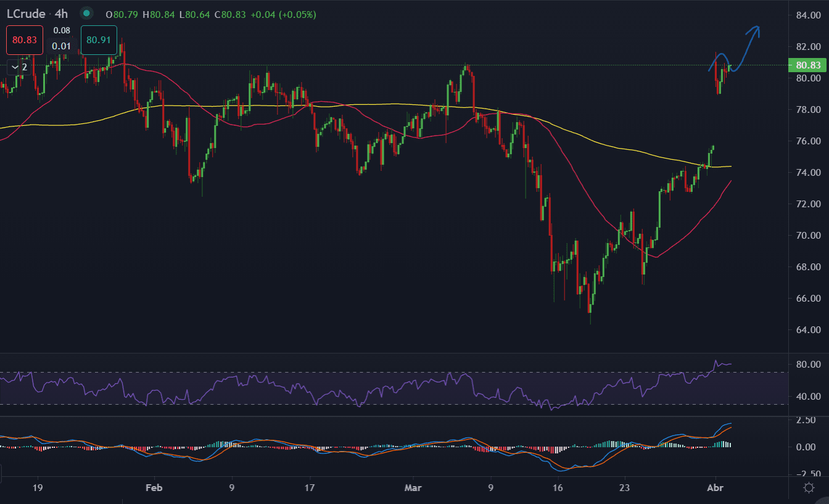Click the 0.08 spread value
This screenshot has width=829, height=504.
[62, 30]
